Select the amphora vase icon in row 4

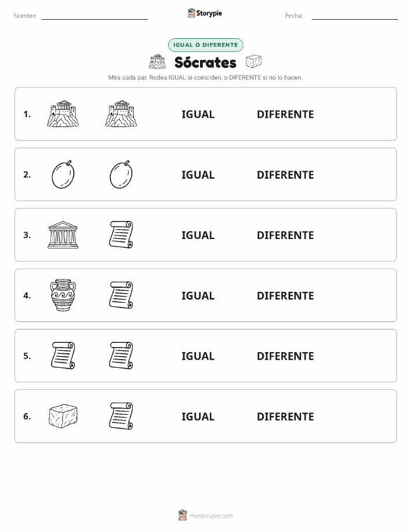[x=63, y=295]
